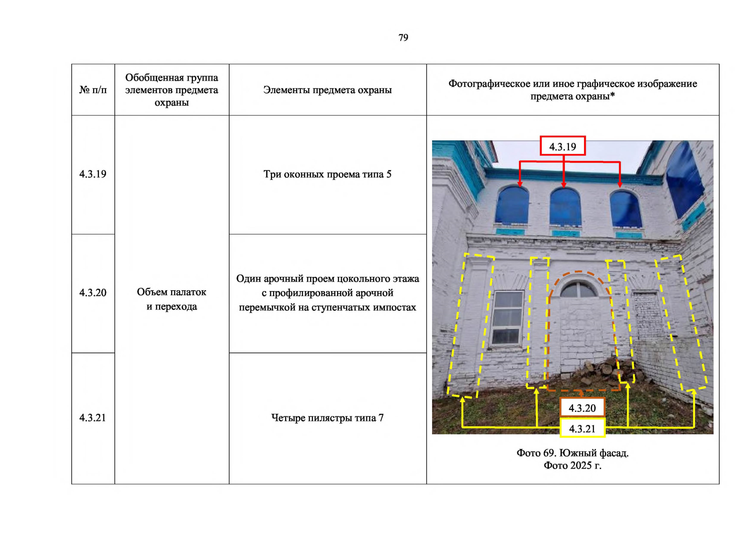Image resolution: width=756 pixels, height=535 pixels.
Task: Click orange label 4.3.20 on photo
Action: click(x=582, y=407)
